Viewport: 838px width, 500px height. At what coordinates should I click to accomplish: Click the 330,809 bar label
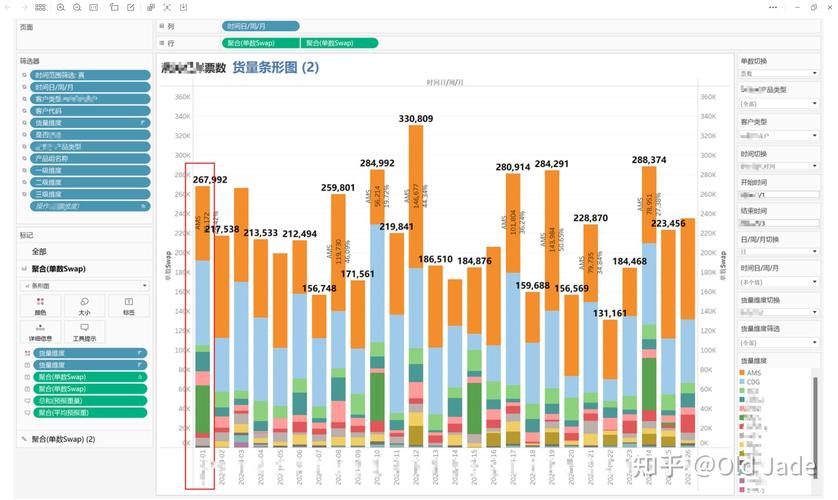pyautogui.click(x=416, y=119)
